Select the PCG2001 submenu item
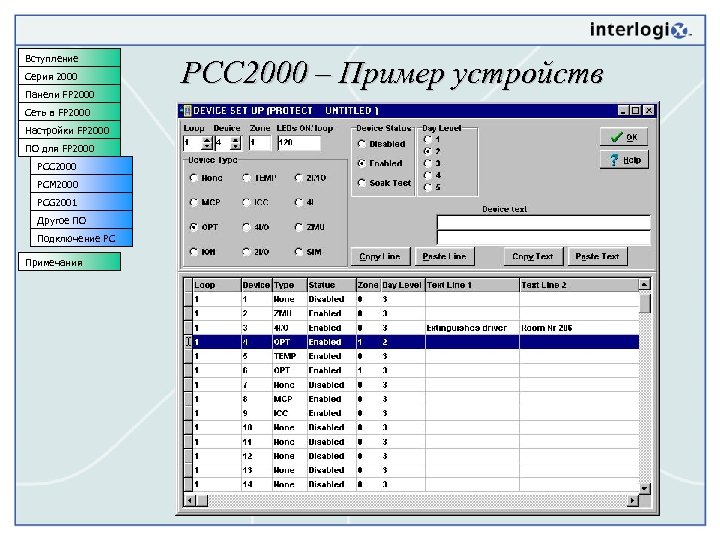This screenshot has height=540, width=720. [x=81, y=202]
